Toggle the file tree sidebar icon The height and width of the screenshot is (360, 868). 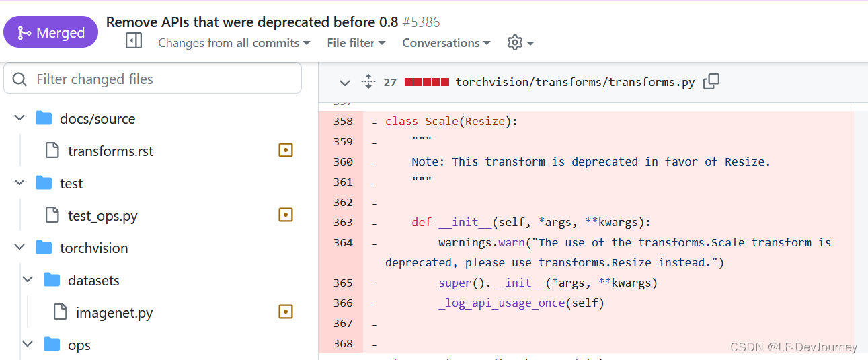pos(134,42)
